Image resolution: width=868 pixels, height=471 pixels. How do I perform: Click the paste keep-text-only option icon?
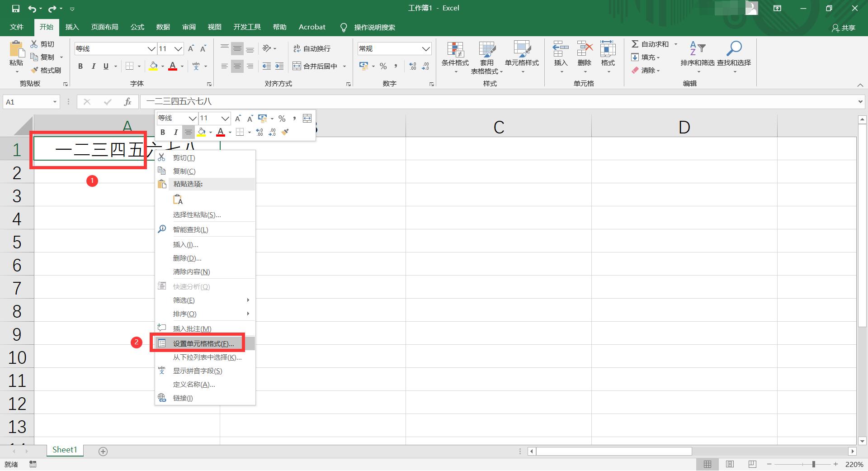click(x=178, y=199)
